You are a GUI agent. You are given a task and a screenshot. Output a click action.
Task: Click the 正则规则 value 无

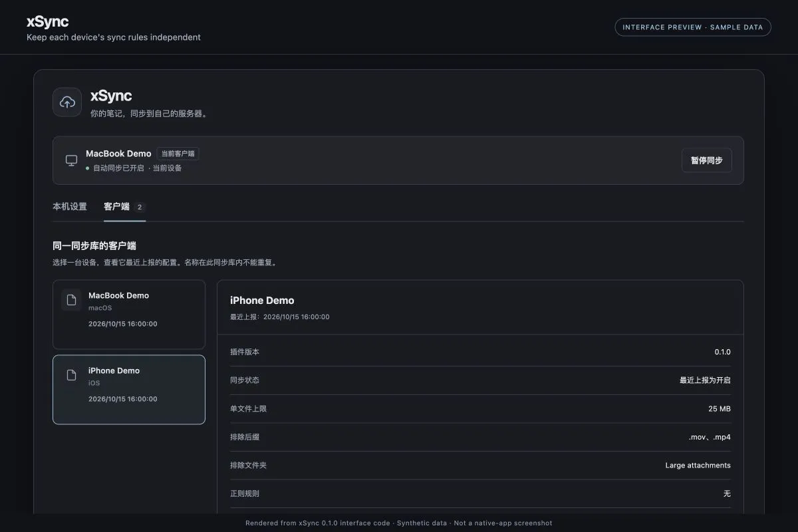click(x=727, y=494)
